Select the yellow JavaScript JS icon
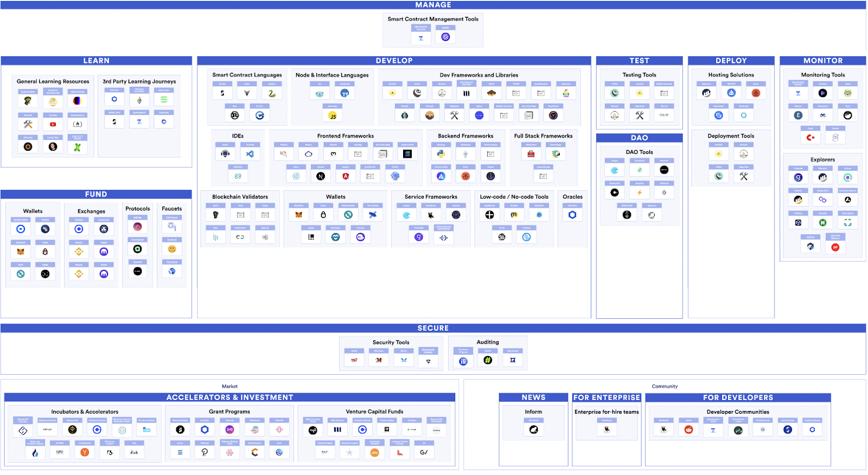The width and height of the screenshot is (868, 475). pos(333,116)
